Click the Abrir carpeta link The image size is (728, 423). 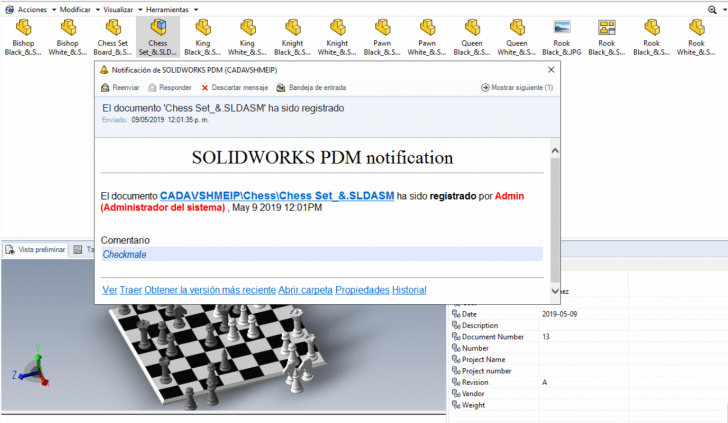pos(306,290)
